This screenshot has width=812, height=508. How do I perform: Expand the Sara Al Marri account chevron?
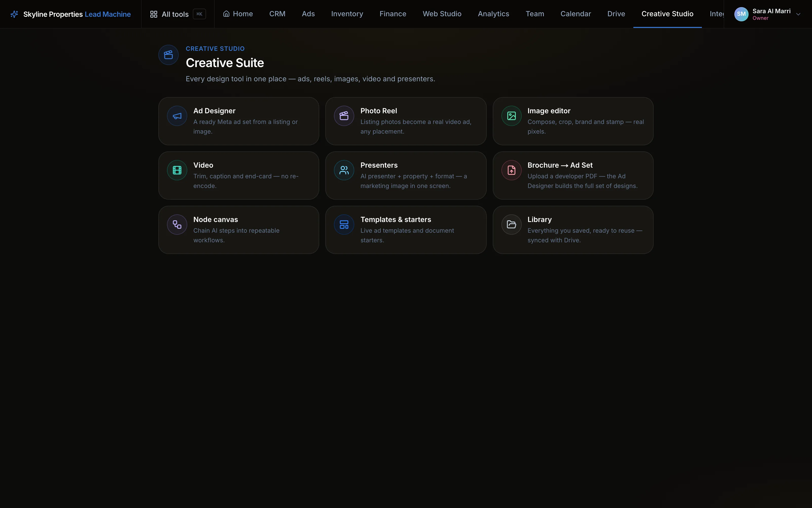[x=798, y=14]
